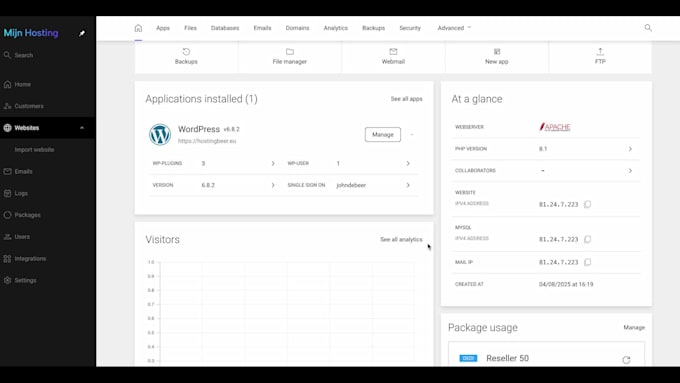The height and width of the screenshot is (383, 680).
Task: Open the Backups shortcut with clock icon
Action: coord(186,56)
